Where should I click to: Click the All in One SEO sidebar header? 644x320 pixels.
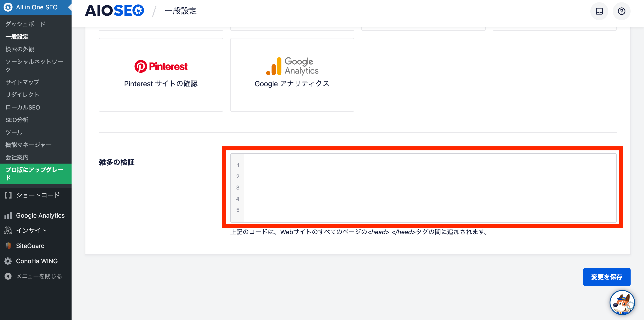point(36,7)
